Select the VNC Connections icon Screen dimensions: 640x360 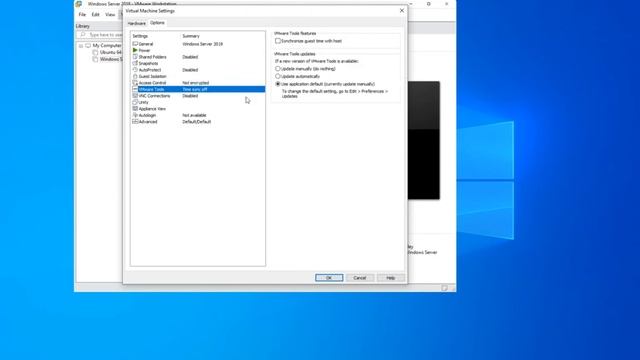135,96
